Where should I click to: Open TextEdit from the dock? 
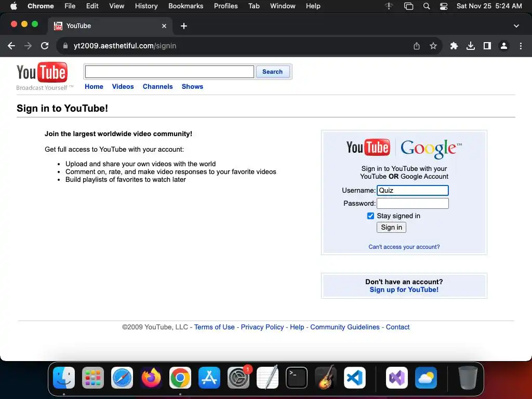click(x=268, y=378)
